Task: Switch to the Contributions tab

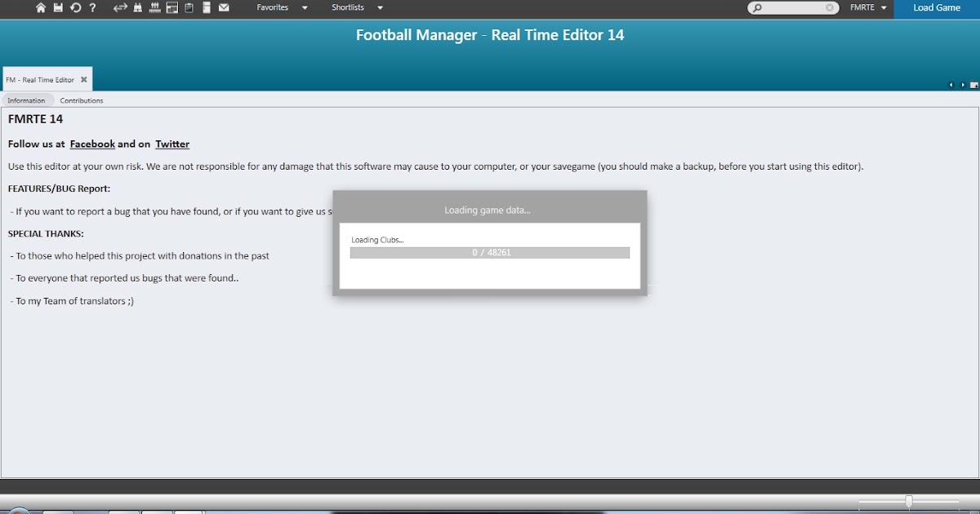Action: click(x=82, y=100)
